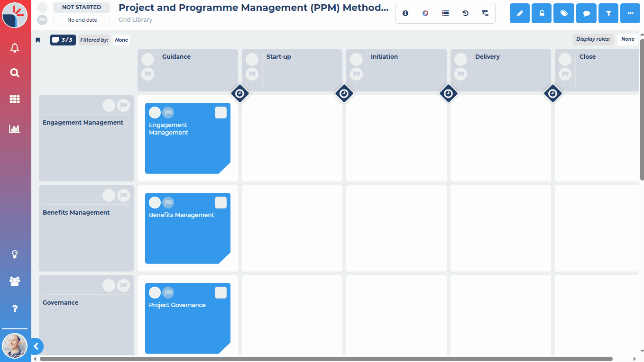Click the 3/3 cards count button

pyautogui.click(x=63, y=40)
